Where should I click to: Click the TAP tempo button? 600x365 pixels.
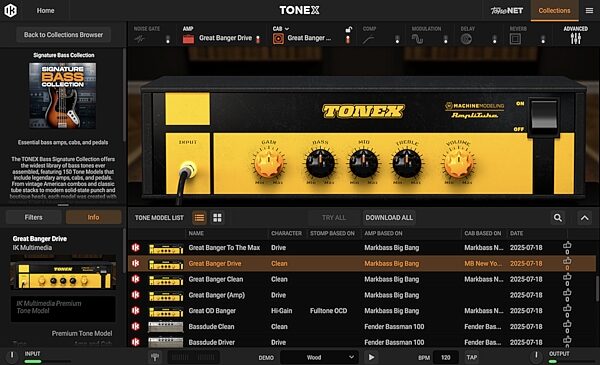pyautogui.click(x=471, y=357)
